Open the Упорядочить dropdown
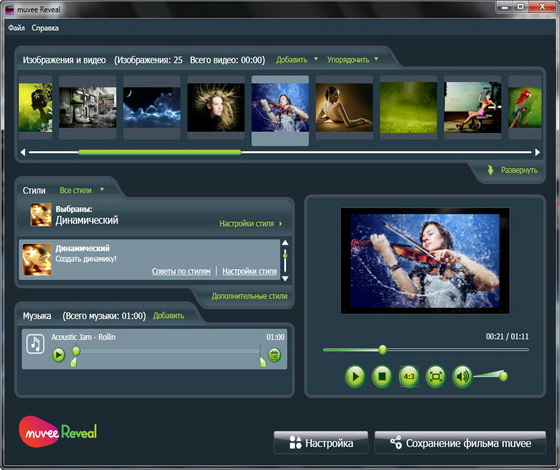This screenshot has width=560, height=470. point(352,60)
